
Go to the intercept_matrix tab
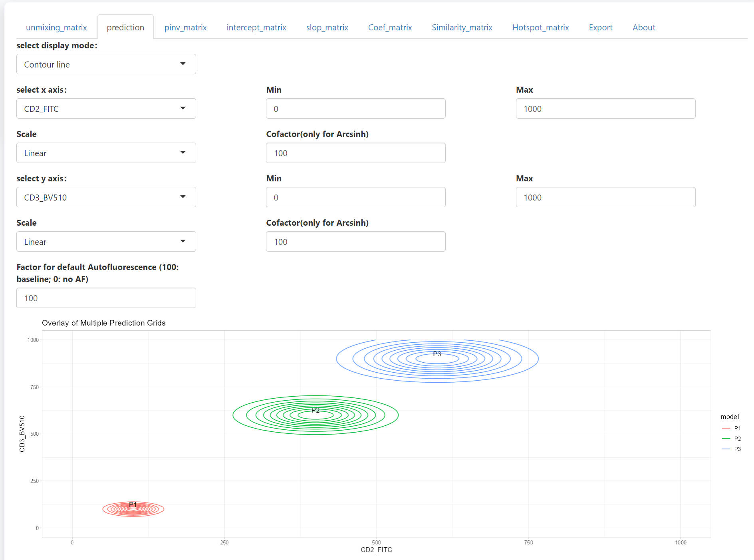pos(256,28)
